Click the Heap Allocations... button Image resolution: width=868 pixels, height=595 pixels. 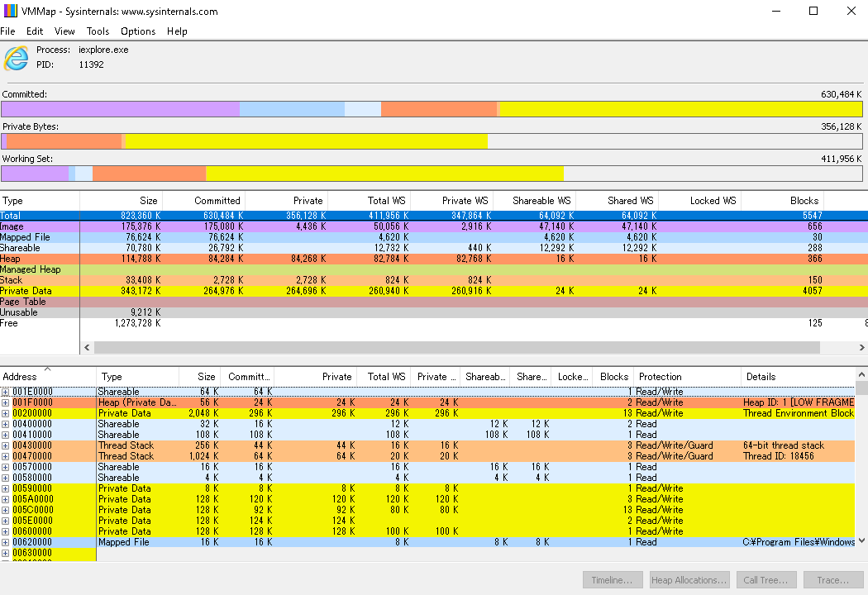click(690, 580)
